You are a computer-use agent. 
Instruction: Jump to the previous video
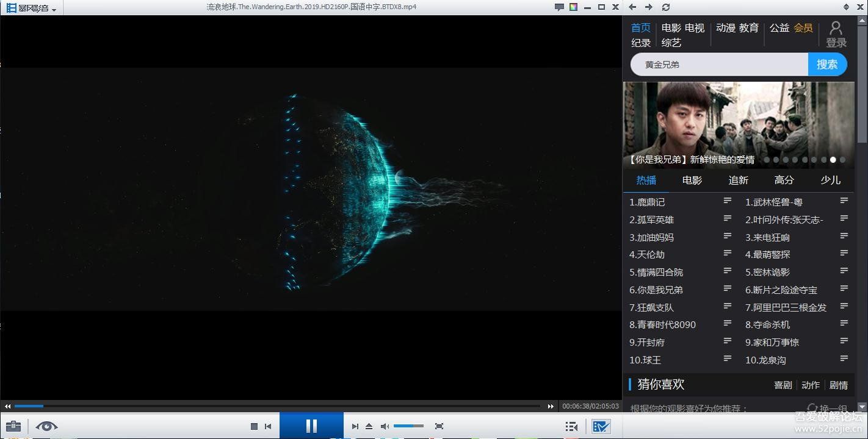pos(268,426)
